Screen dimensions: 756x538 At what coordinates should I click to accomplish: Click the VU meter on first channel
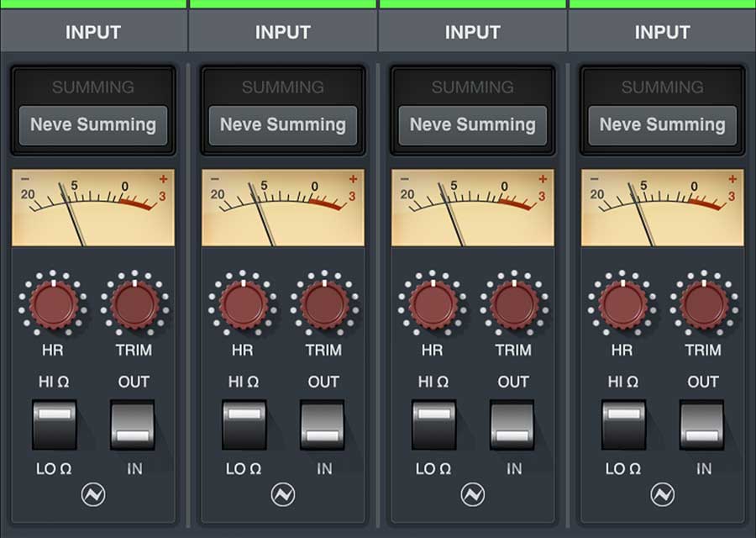tap(93, 208)
